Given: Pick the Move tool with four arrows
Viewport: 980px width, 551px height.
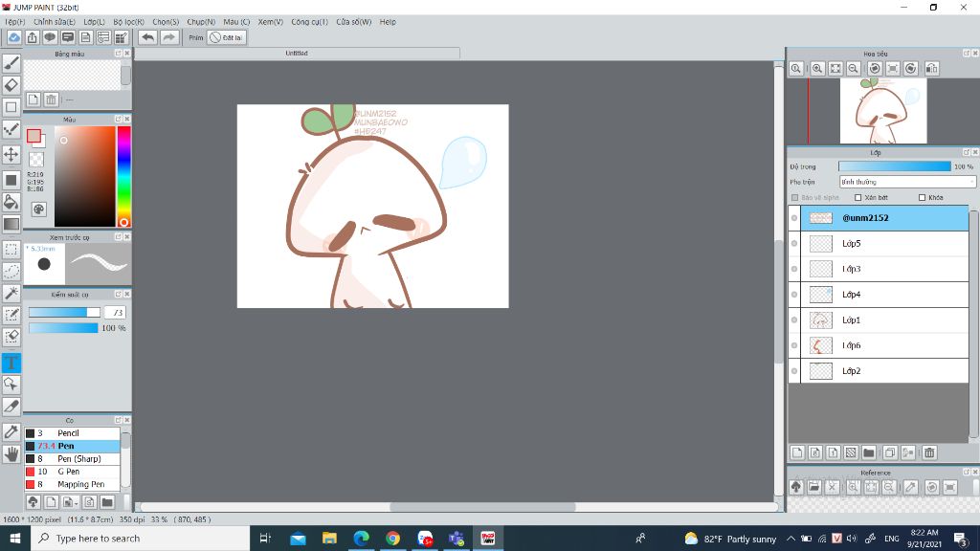Looking at the screenshot, I should pyautogui.click(x=11, y=154).
